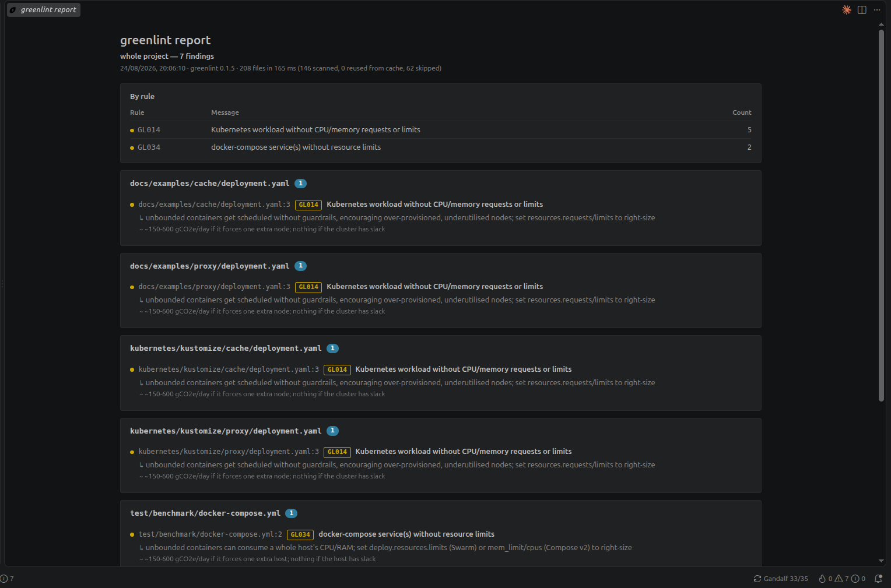This screenshot has width=891, height=588.
Task: Click the count badge next to test/benchmark/docker-compose.yml heading
Action: click(291, 513)
